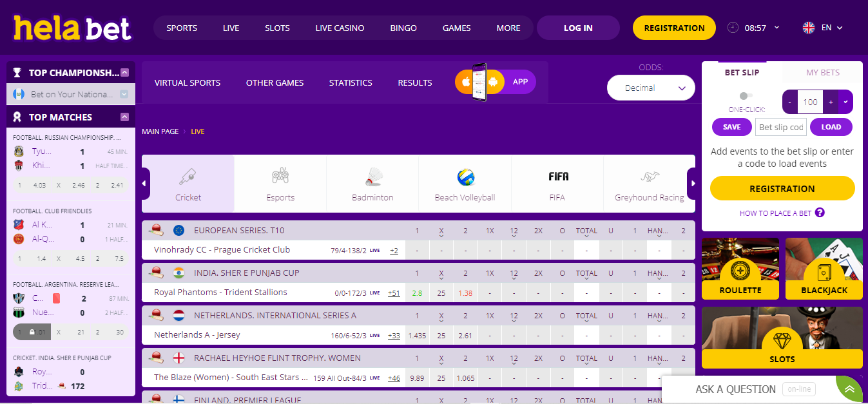Screen dimensions: 868x404
Task: Click REGISTRATION button in bet slip
Action: 782,188
